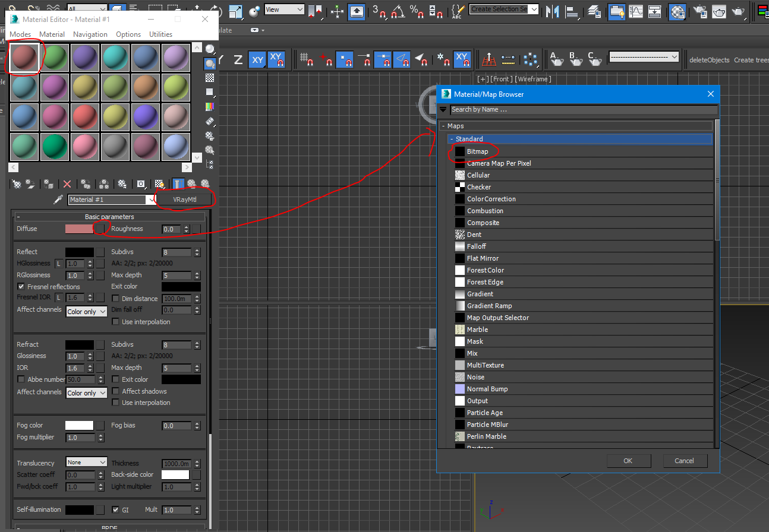Select the Assign Material to Selection icon
The width and height of the screenshot is (769, 532).
(48, 184)
